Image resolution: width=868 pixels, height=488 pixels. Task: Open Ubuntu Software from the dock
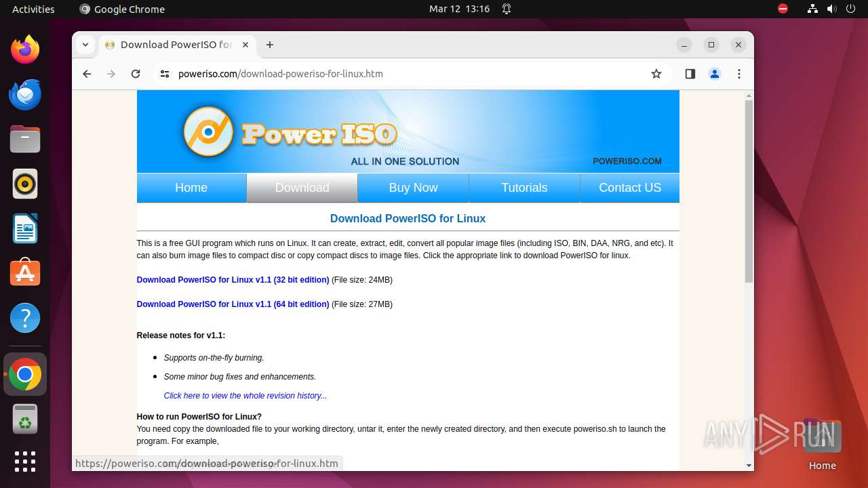tap(25, 273)
